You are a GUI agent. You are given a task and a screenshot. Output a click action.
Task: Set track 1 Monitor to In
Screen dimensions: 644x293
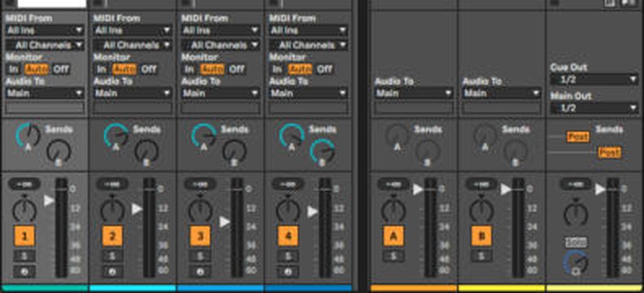coord(13,69)
